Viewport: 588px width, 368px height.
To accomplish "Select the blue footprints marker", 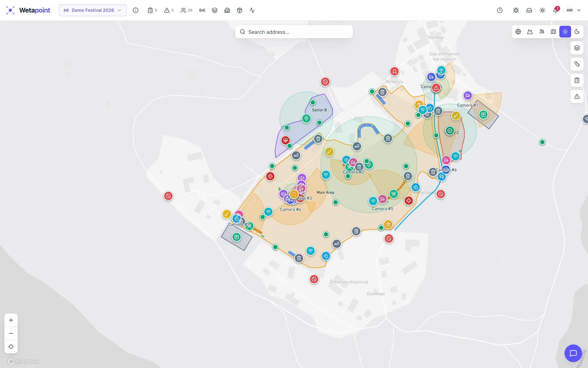I will tap(441, 177).
